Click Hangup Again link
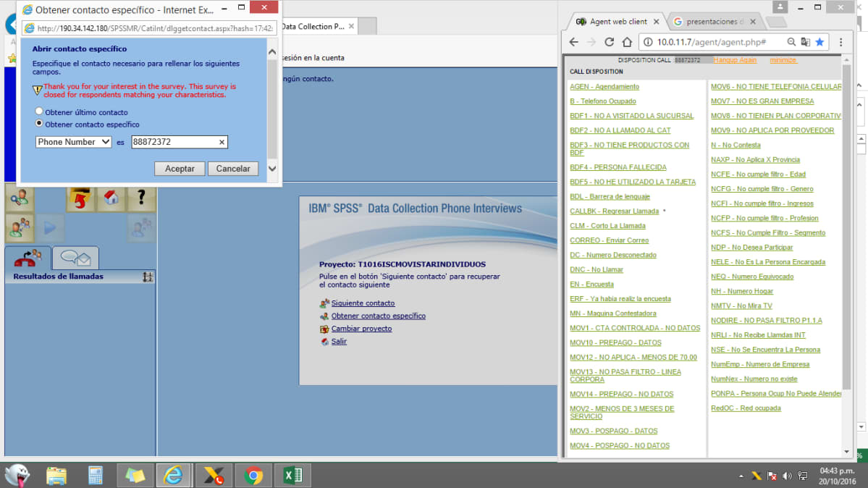868x488 pixels. (x=735, y=60)
